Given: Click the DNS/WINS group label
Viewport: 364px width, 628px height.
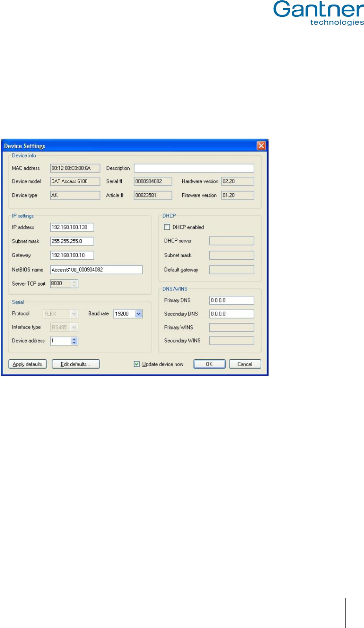Looking at the screenshot, I should pyautogui.click(x=175, y=289).
